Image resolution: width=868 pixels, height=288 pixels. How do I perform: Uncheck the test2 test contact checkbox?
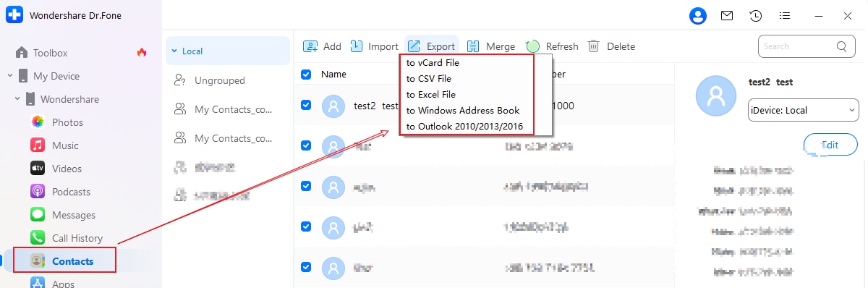(306, 105)
